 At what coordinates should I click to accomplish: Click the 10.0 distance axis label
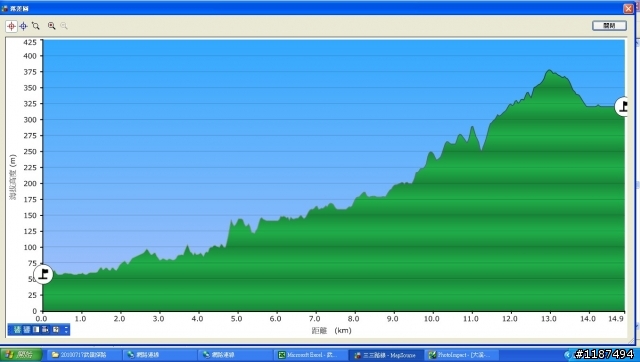tap(431, 319)
